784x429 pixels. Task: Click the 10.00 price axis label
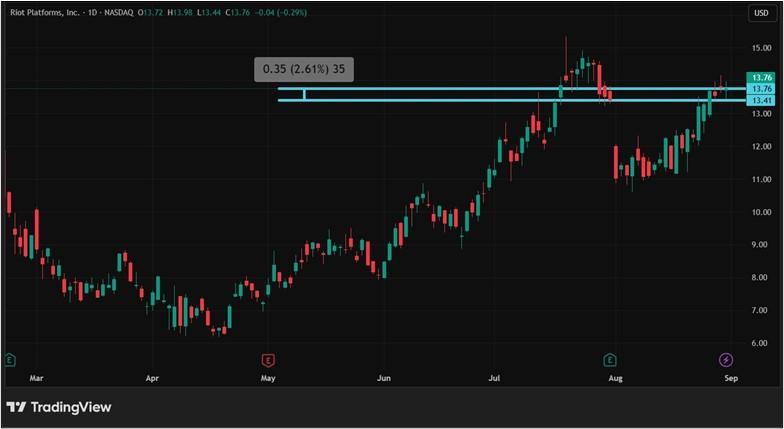coord(761,212)
